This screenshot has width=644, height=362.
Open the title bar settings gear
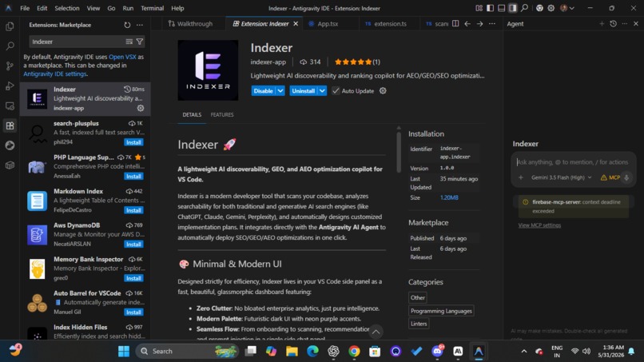(551, 8)
